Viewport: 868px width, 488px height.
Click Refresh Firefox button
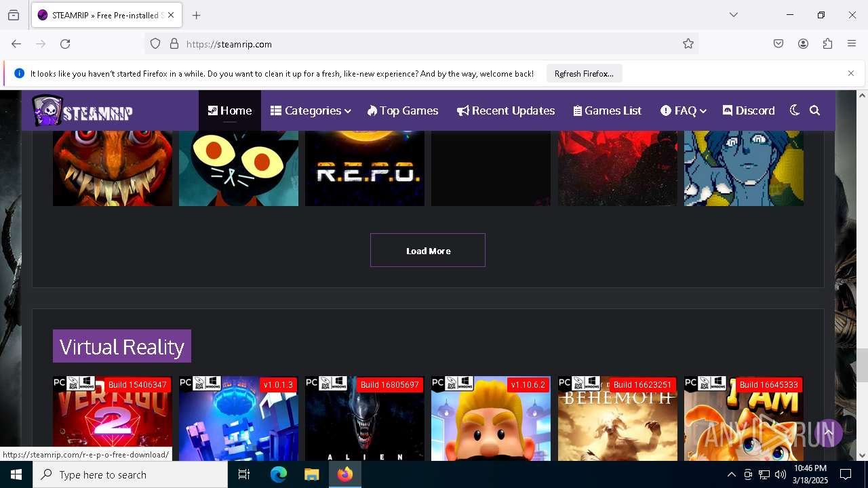click(584, 74)
